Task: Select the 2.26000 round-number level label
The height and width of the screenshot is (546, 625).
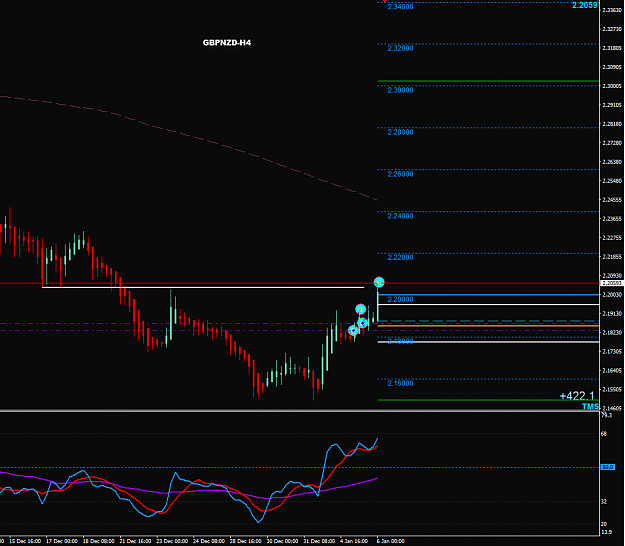Action: click(x=400, y=174)
